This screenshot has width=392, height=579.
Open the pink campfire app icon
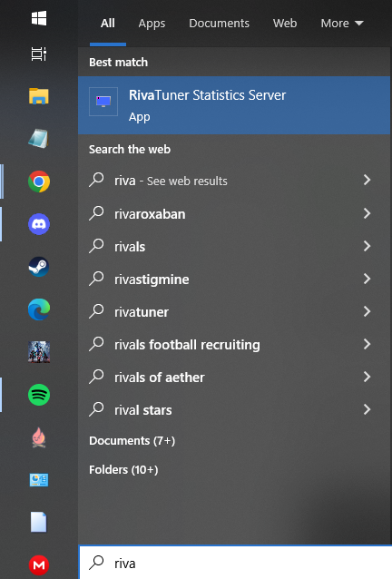point(39,437)
